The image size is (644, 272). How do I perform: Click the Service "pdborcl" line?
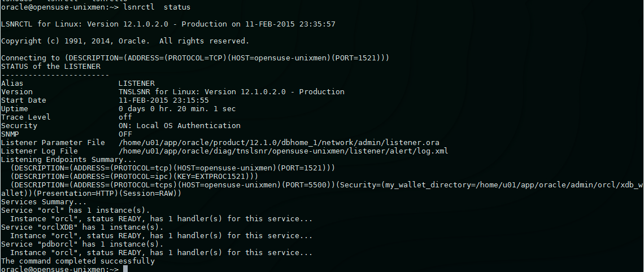pos(82,244)
